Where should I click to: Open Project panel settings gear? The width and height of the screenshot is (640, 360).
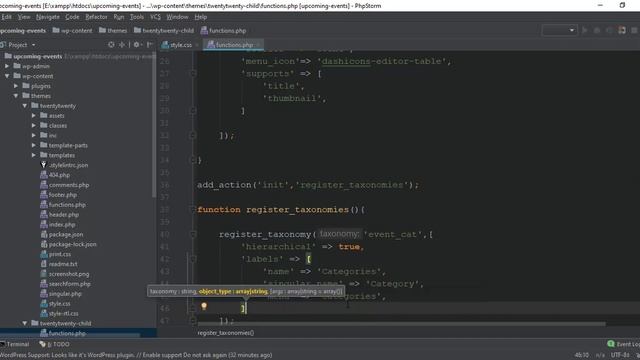click(137, 45)
